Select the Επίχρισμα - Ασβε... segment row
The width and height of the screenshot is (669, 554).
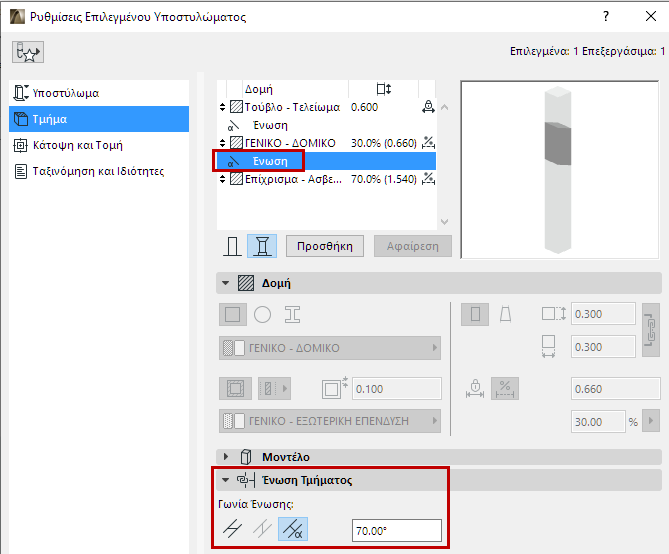point(326,179)
